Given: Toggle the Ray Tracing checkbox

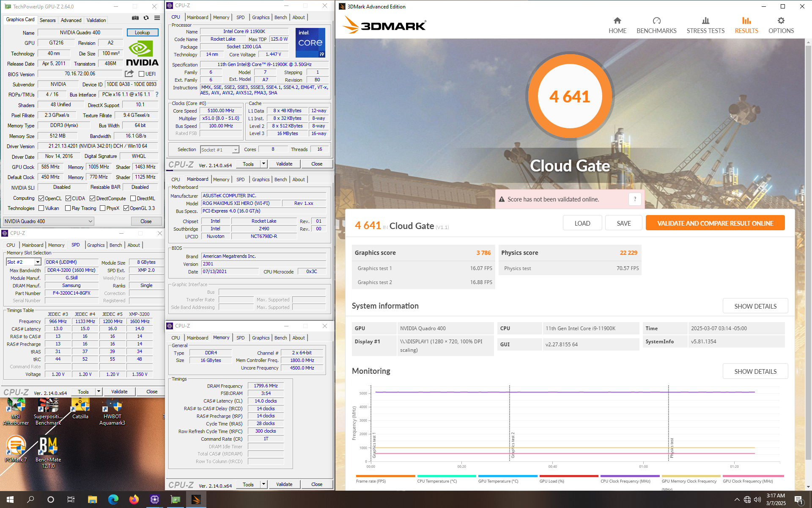Looking at the screenshot, I should 68,208.
